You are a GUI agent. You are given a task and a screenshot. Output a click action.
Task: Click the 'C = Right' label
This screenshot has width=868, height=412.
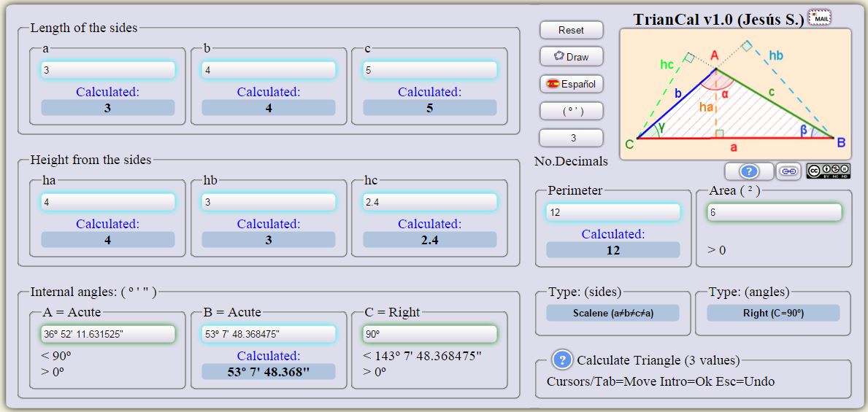pos(393,312)
